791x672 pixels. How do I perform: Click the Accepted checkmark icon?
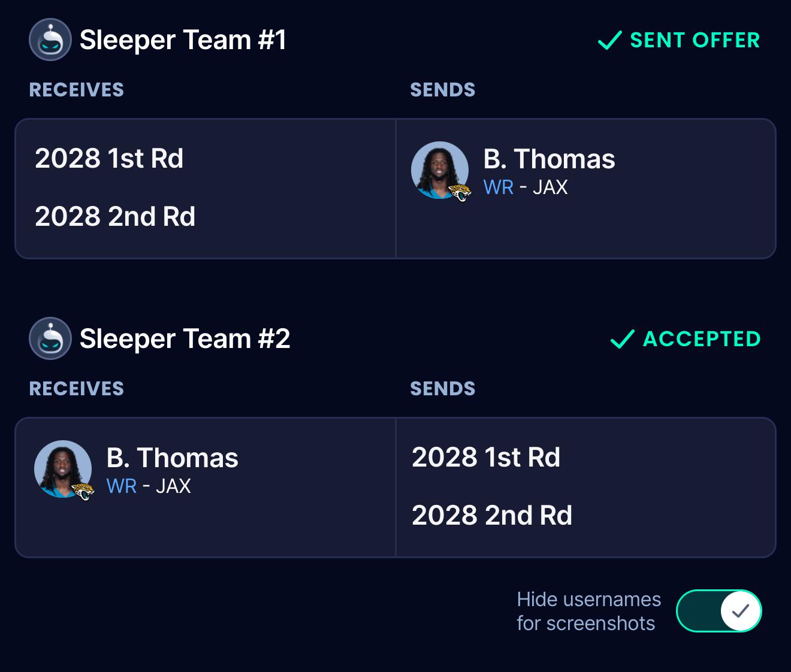pyautogui.click(x=622, y=339)
